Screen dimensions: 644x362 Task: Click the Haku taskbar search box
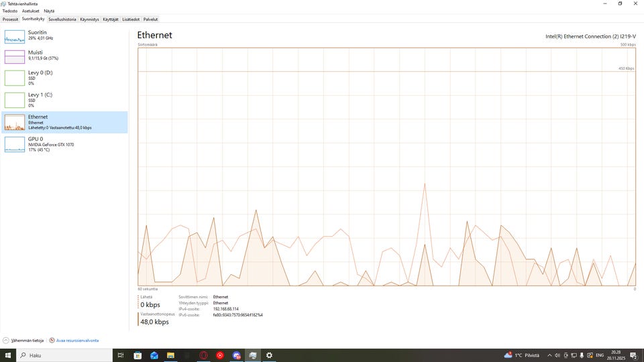tap(64, 355)
